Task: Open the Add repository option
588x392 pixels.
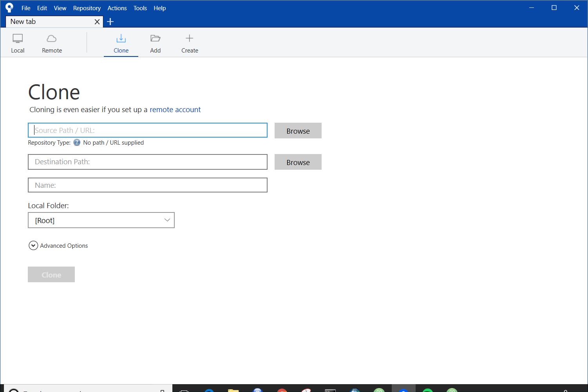Action: (155, 43)
